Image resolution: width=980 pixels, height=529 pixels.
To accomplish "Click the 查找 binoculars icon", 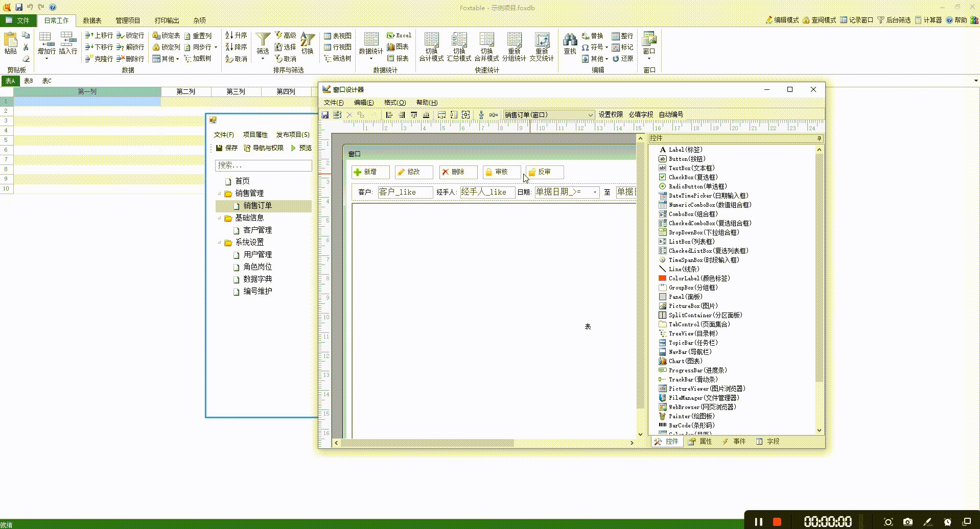I will pyautogui.click(x=570, y=41).
